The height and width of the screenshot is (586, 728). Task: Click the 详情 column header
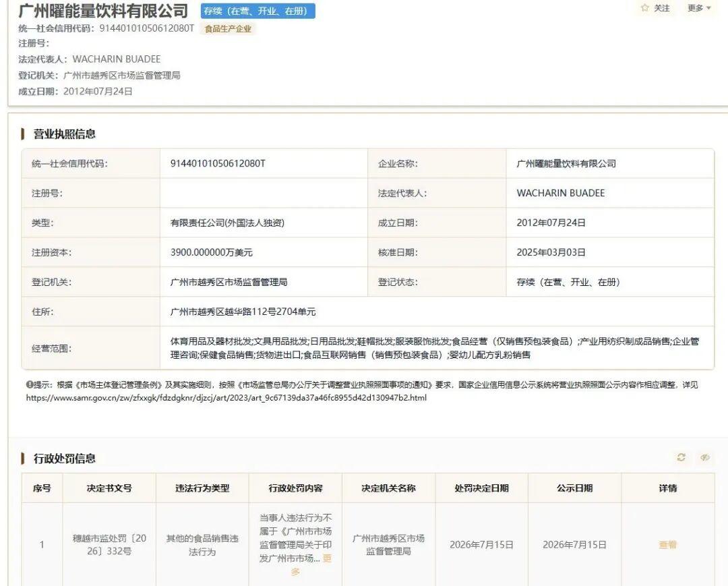point(667,488)
